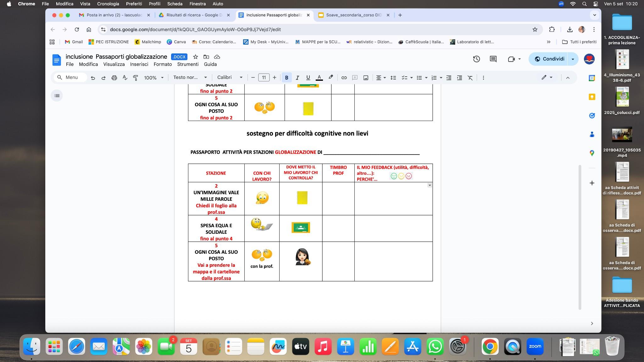Viewport: 644px width, 362px height.
Task: Click the insert image icon
Action: pyautogui.click(x=366, y=78)
